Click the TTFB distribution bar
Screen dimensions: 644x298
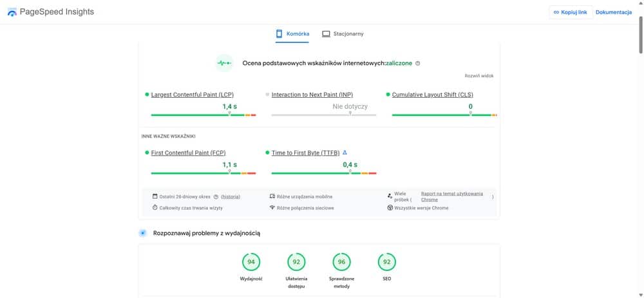pyautogui.click(x=324, y=173)
